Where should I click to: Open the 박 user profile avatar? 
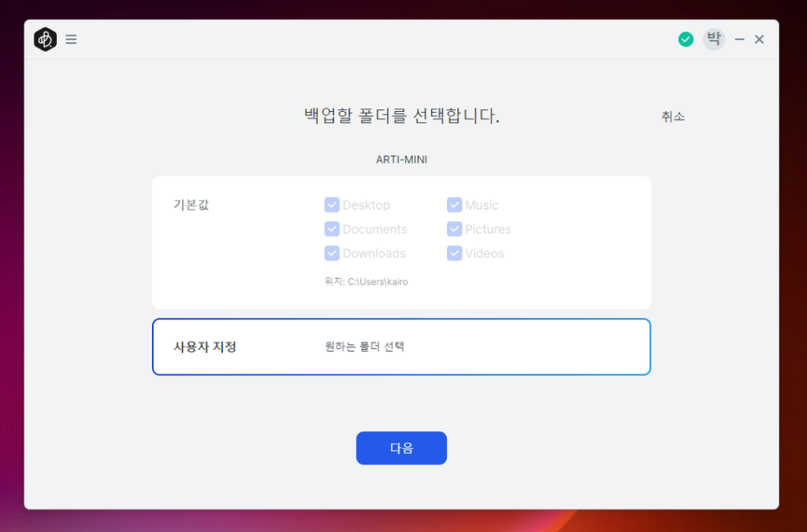point(713,39)
